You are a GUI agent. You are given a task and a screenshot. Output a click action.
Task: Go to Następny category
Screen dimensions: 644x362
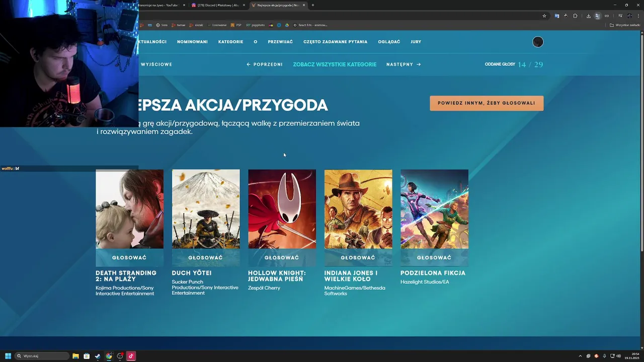click(x=404, y=64)
